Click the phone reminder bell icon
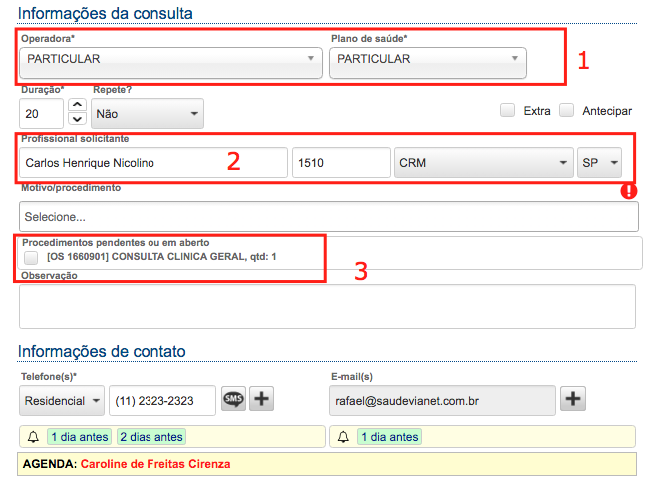Viewport: 654px width, 490px height. click(x=33, y=437)
